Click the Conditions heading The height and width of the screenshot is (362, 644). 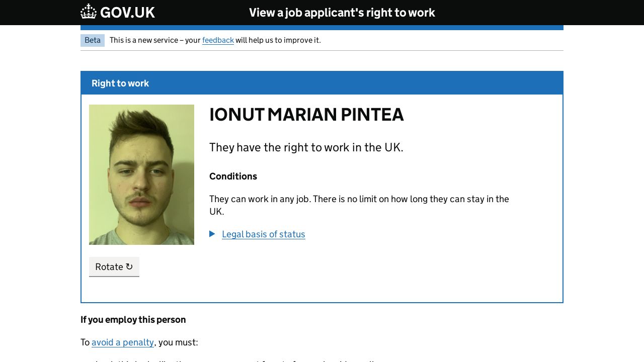pyautogui.click(x=233, y=176)
